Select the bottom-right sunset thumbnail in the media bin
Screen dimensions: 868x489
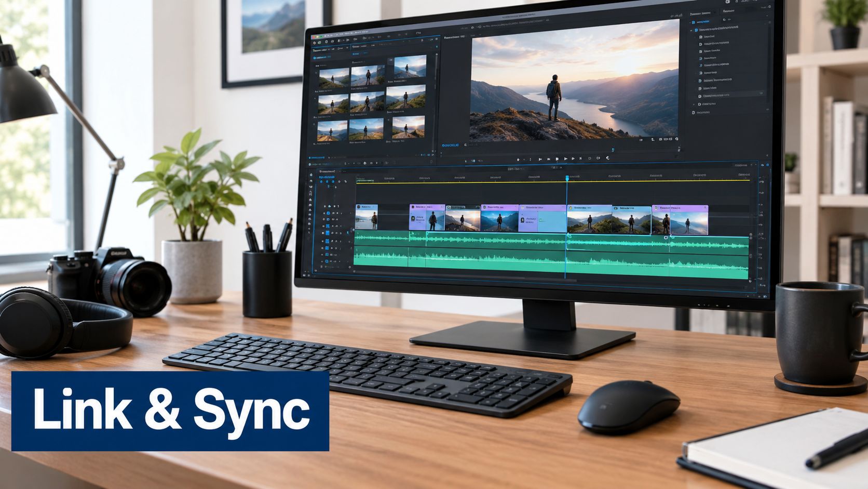[408, 127]
